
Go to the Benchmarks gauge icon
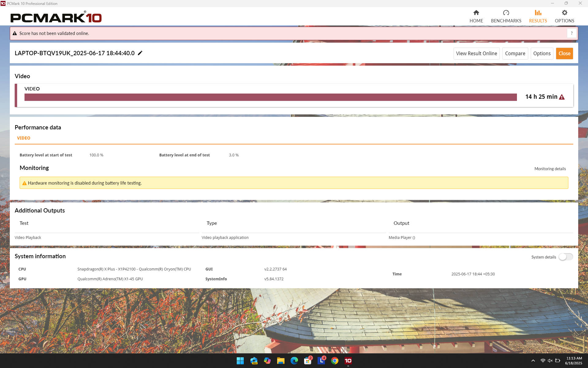(506, 13)
